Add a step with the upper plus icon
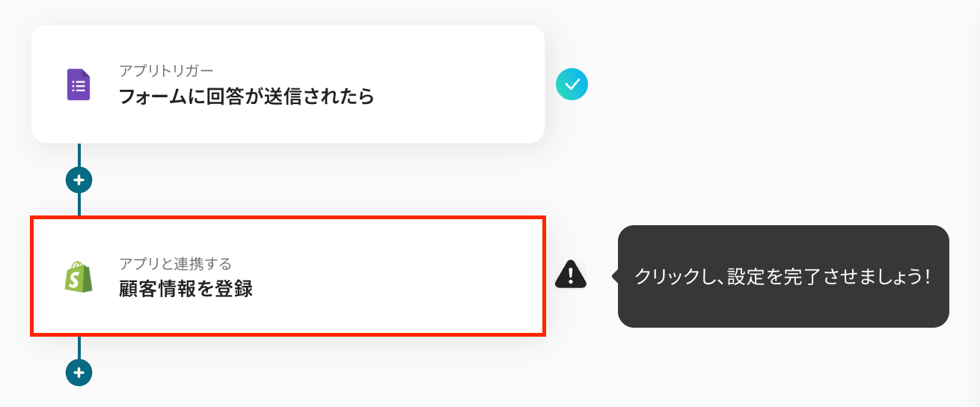This screenshot has height=407, width=980. tap(79, 180)
